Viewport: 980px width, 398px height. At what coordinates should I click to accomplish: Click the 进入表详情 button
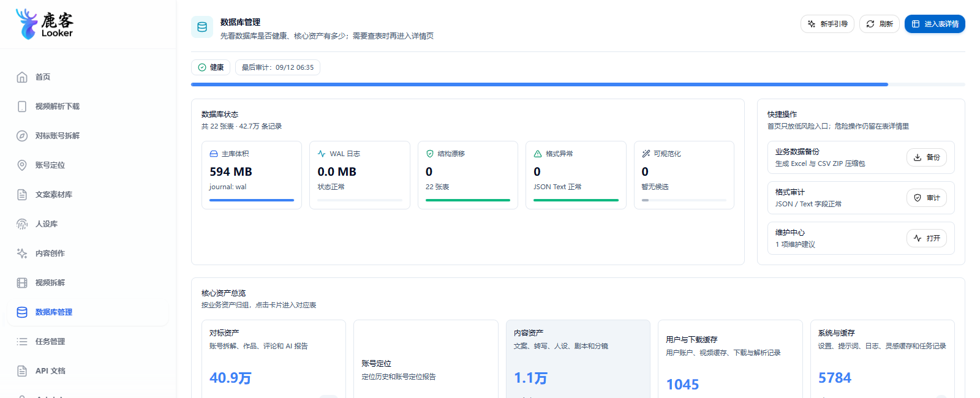point(935,24)
